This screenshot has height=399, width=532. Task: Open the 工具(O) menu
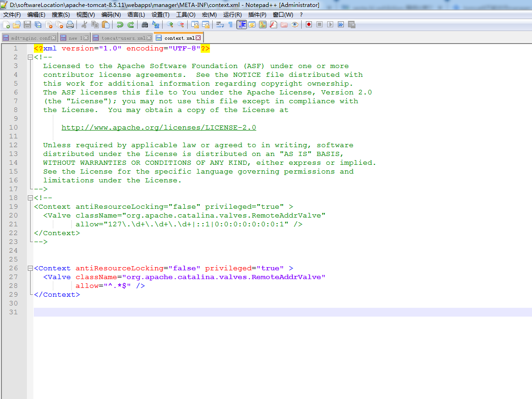185,14
